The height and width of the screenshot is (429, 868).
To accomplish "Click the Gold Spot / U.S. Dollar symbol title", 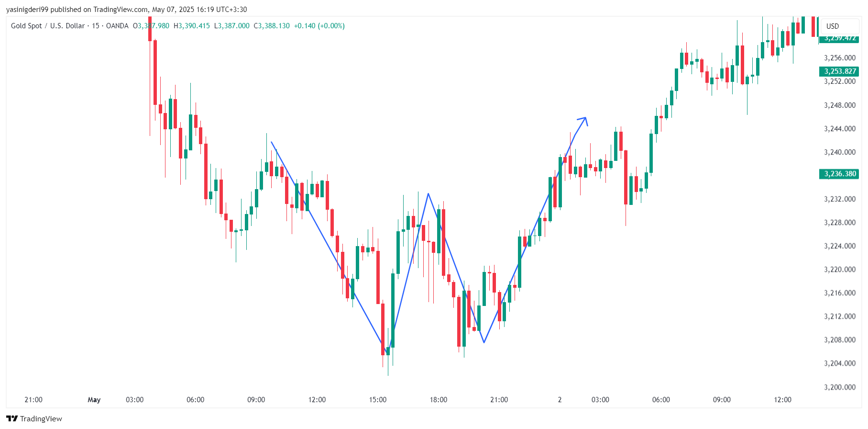I will pos(48,26).
